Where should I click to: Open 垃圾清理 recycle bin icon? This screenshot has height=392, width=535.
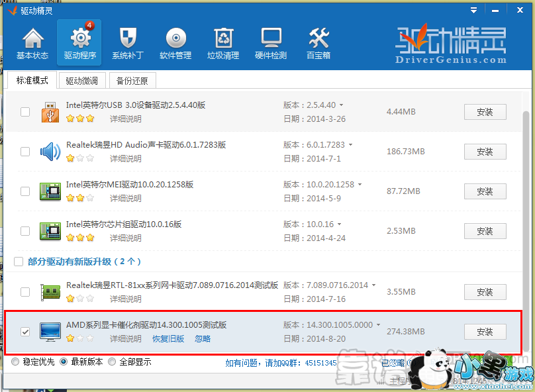click(x=223, y=44)
